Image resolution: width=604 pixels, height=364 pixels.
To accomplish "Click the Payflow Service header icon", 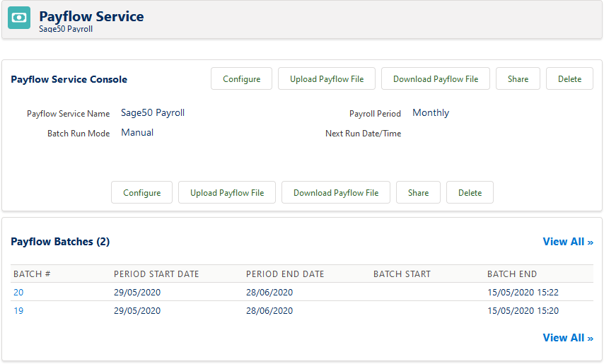I will tap(19, 18).
